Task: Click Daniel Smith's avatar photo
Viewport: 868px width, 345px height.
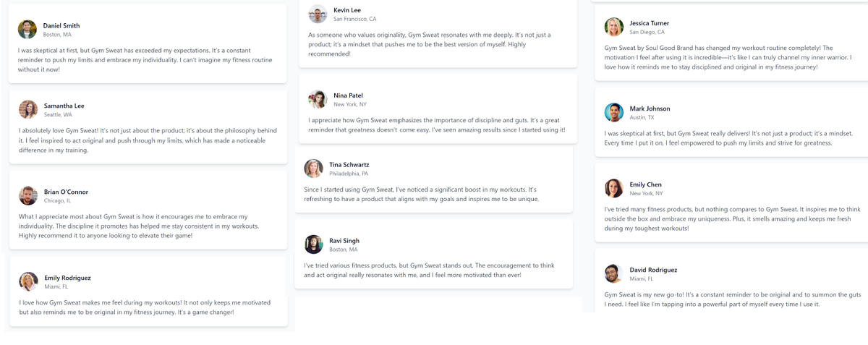Action: click(27, 30)
